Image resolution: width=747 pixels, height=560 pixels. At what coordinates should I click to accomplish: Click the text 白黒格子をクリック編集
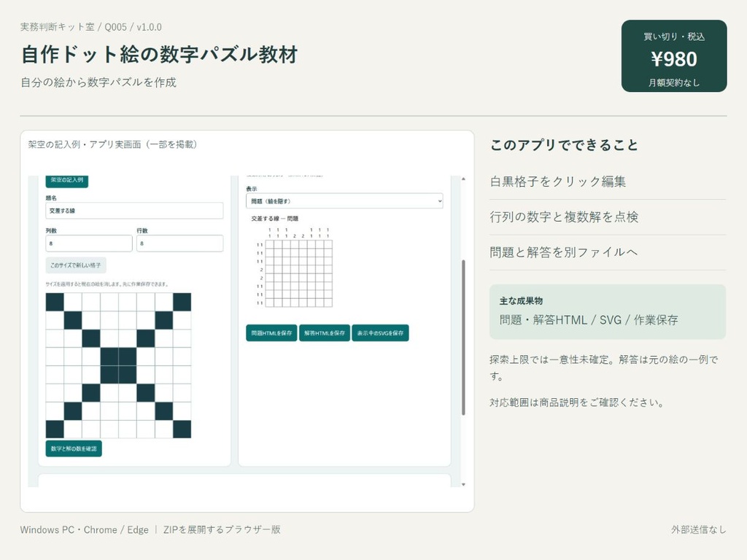pyautogui.click(x=558, y=182)
